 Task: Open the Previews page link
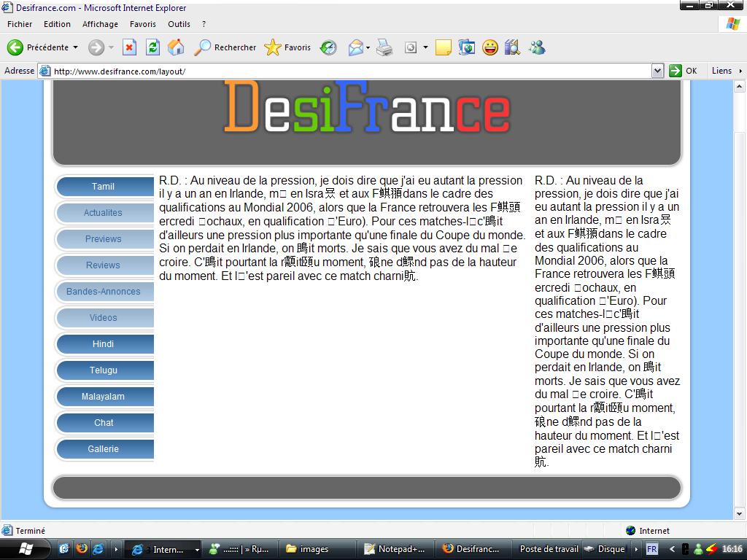(x=105, y=239)
